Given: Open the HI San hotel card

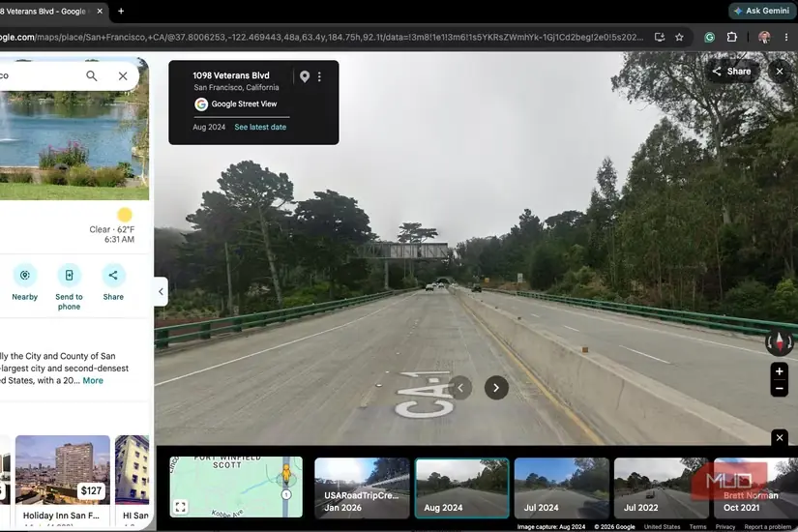Looking at the screenshot, I should point(133,479).
